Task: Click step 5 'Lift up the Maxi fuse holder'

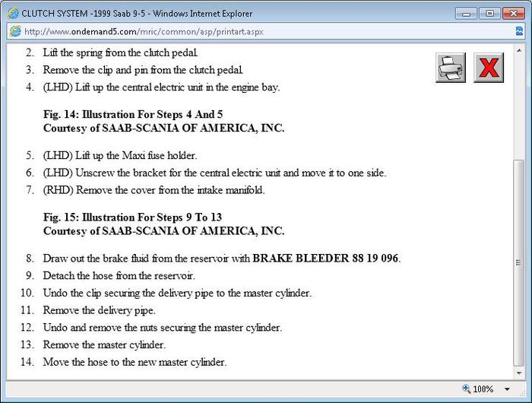Action: click(120, 155)
